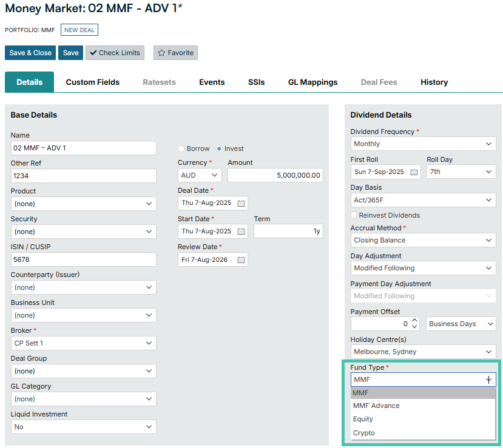503x448 pixels.
Task: Switch to the GL Mappings tab
Action: tap(312, 82)
